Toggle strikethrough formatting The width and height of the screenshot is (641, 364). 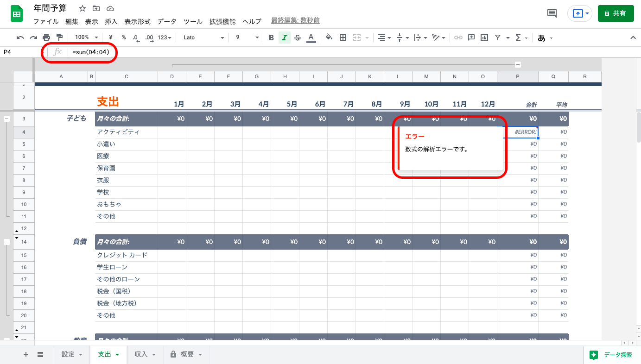coord(298,38)
